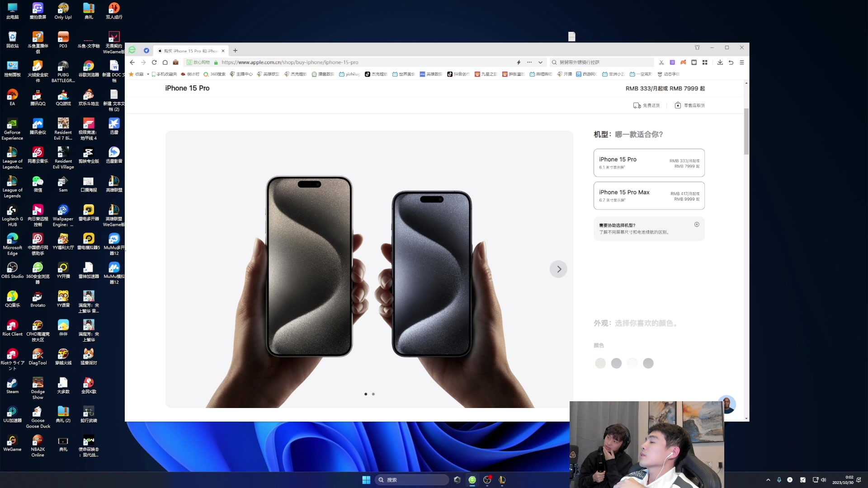Choose the third white color swatch
Screen dimensions: 868x488
click(x=632, y=363)
